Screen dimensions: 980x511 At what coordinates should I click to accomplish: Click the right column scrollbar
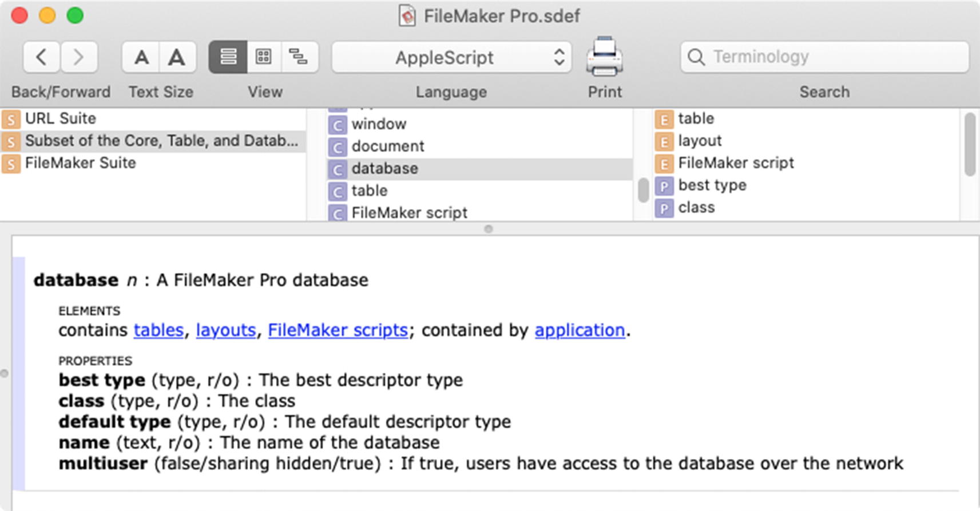[x=969, y=145]
